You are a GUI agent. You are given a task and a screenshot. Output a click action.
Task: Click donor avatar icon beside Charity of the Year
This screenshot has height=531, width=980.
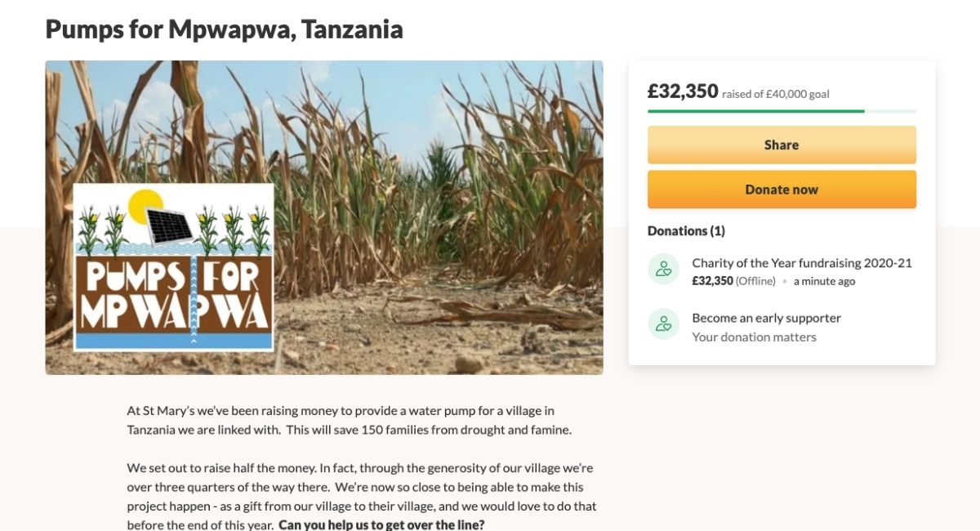[x=663, y=269]
